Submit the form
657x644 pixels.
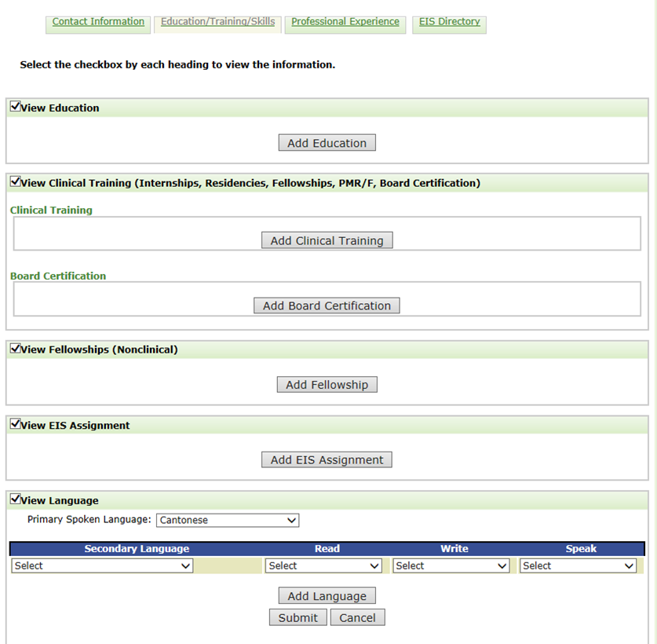point(298,617)
